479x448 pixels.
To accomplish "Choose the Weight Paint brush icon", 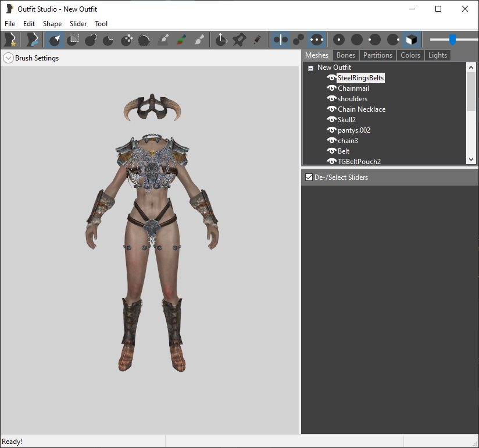I will 163,40.
